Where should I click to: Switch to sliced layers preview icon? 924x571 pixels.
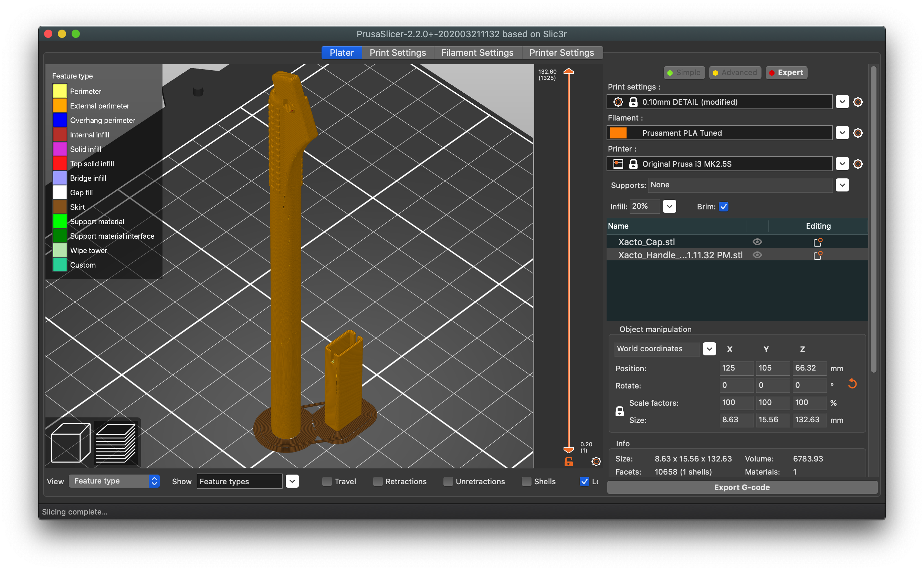pyautogui.click(x=116, y=443)
